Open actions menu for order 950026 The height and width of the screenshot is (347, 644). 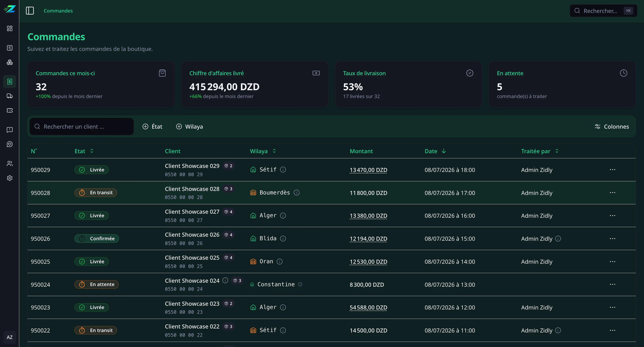(x=612, y=239)
